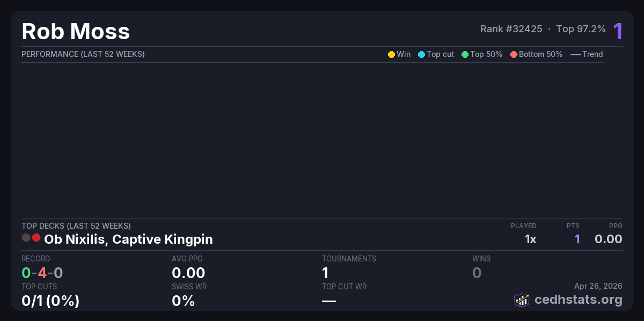Click the large purple points number
Image resolution: width=644 pixels, height=321 pixels.
click(618, 31)
